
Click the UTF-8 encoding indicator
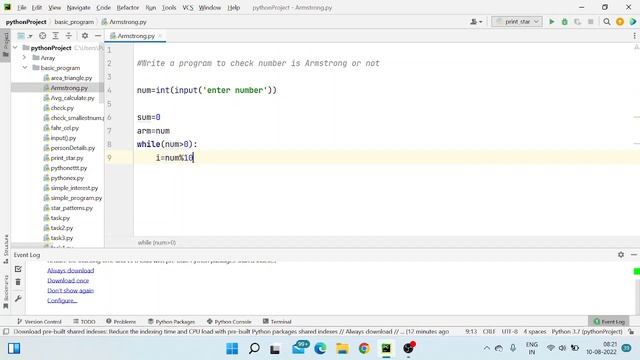pos(509,331)
